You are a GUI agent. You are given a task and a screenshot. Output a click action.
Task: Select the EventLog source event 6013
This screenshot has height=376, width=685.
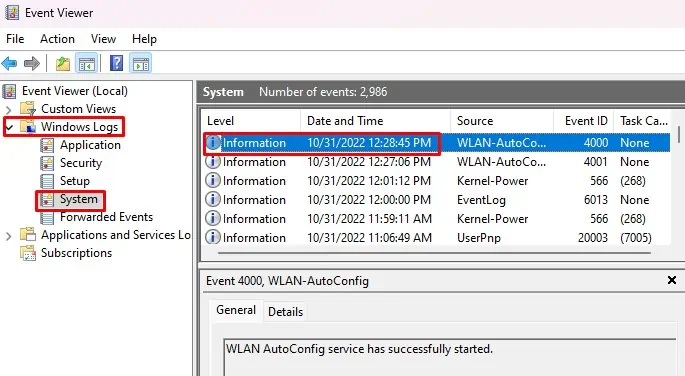coord(437,200)
